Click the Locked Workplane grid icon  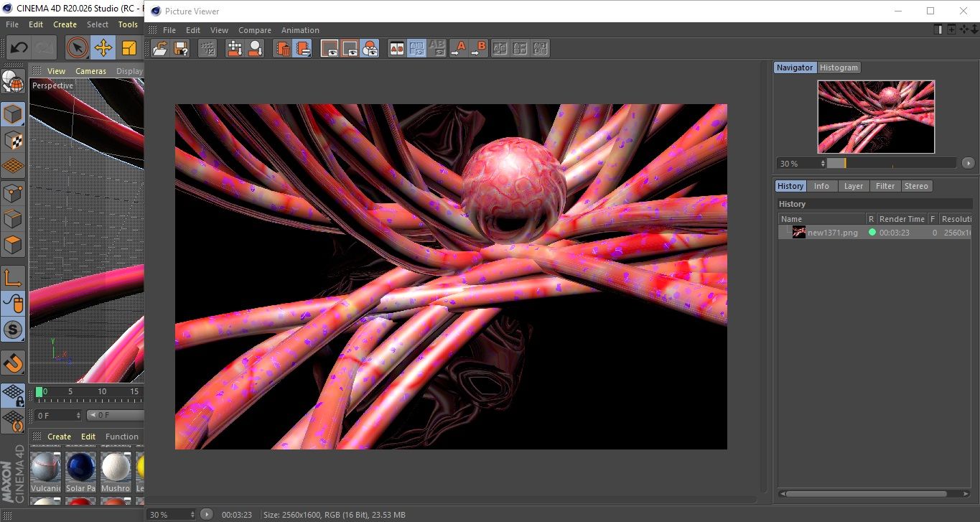coord(13,395)
